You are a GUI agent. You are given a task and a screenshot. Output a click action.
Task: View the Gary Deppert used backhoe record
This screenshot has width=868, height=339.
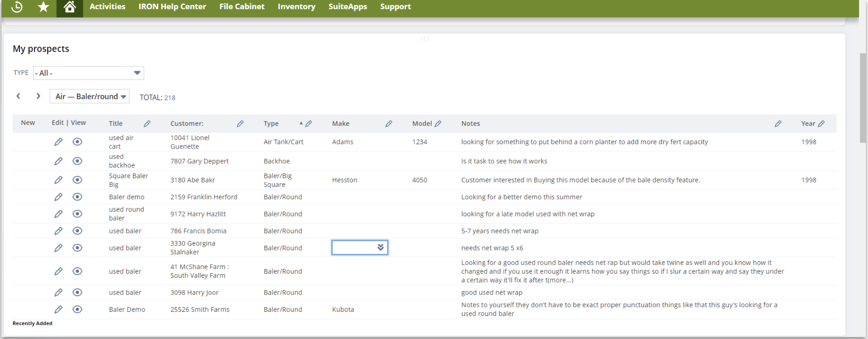pyautogui.click(x=77, y=161)
